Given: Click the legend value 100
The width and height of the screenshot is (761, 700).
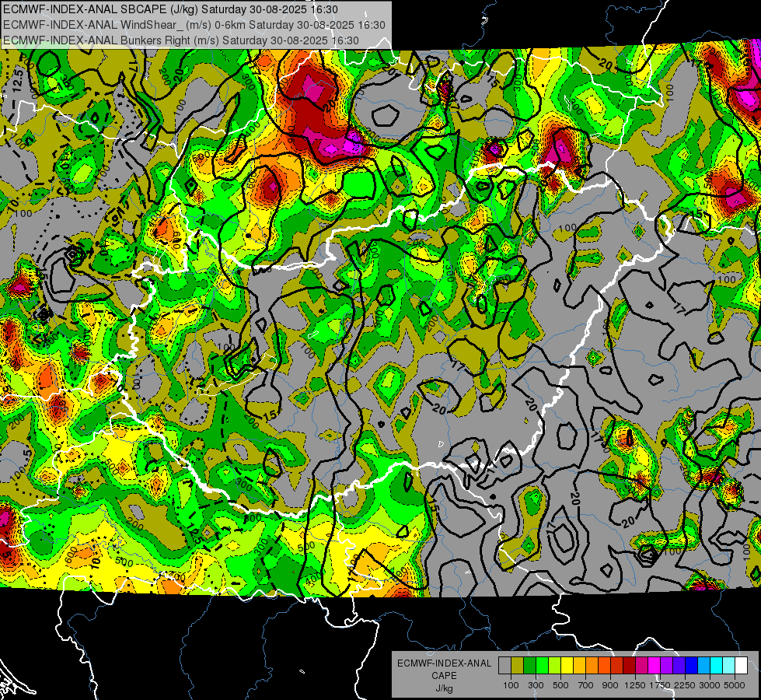Looking at the screenshot, I should [511, 685].
